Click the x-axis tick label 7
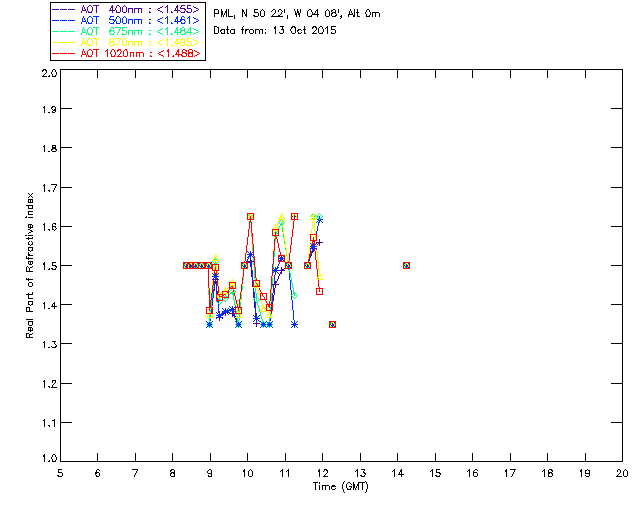The width and height of the screenshot is (640, 512). 135,473
